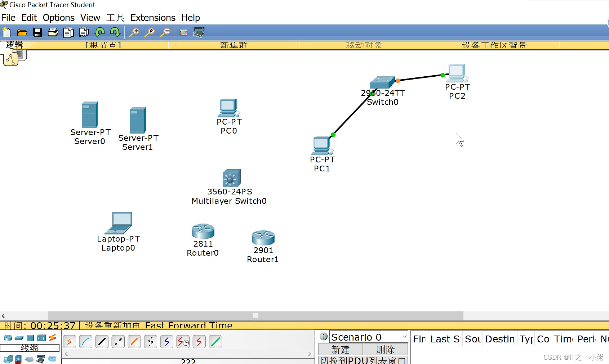
Task: Create a new file from toolbar
Action: [x=6, y=32]
